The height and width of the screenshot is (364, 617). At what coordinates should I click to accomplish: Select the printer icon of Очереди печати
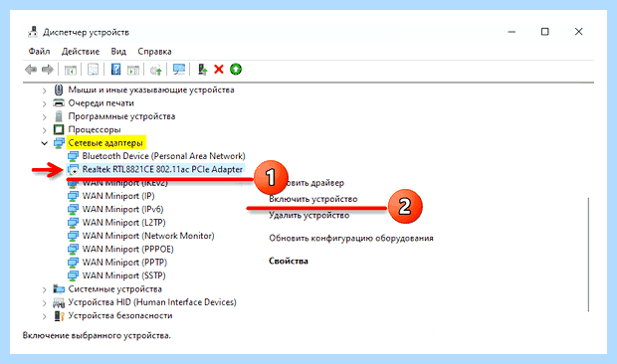coord(59,103)
